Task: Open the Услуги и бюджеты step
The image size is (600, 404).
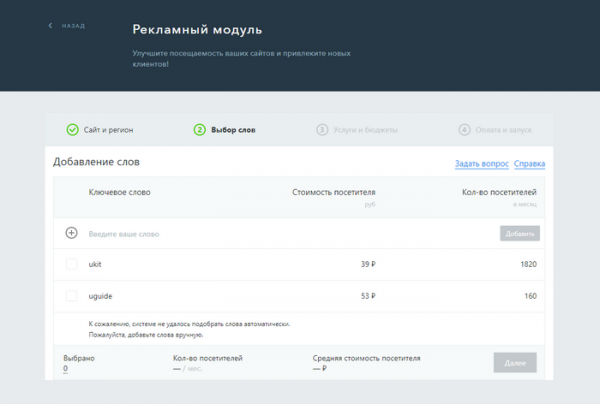Action: [x=365, y=130]
